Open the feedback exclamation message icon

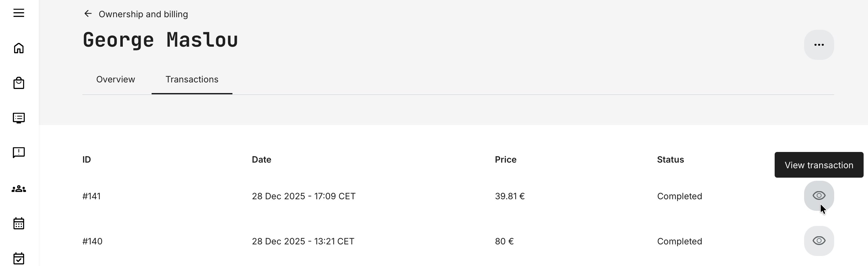(19, 152)
